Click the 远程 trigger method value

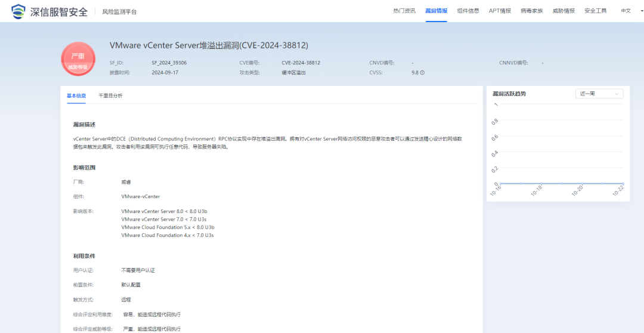126,300
